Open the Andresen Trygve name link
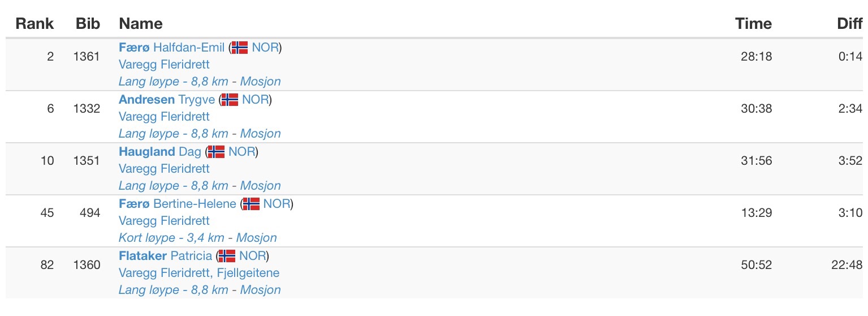Viewport: 868px width, 316px height. (166, 100)
